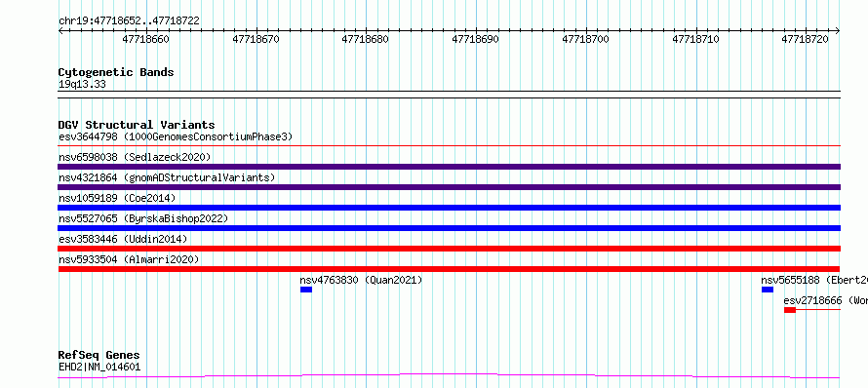This screenshot has width=868, height=388.
Task: Click the chr19:47718652..47718722 region label
Action: [129, 21]
